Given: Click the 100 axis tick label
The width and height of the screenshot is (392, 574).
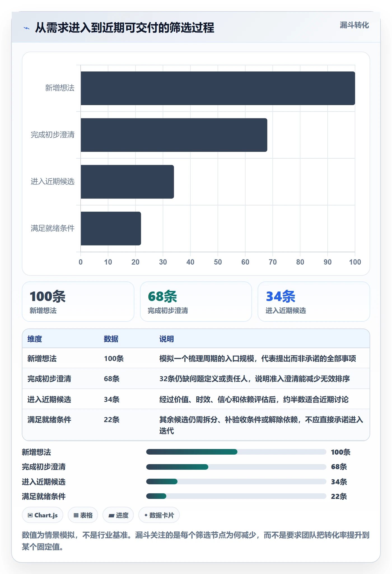Looking at the screenshot, I should click(355, 262).
